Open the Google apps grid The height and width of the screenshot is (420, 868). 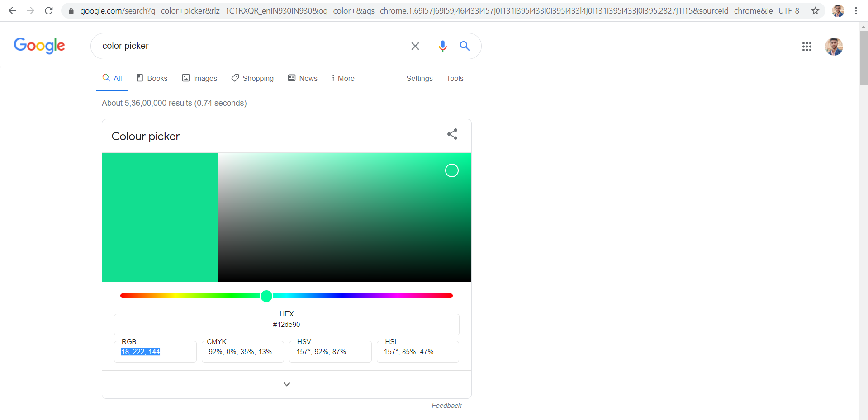point(806,47)
